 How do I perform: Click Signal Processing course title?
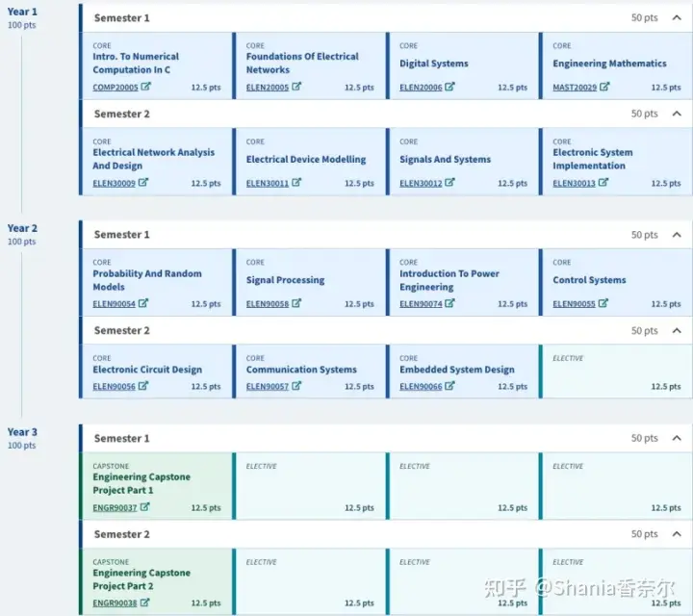[285, 280]
